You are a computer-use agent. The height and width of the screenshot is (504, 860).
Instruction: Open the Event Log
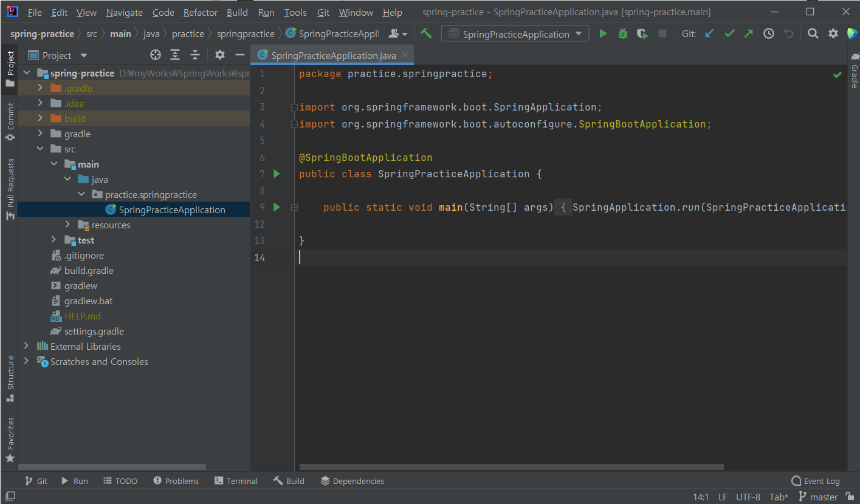click(x=816, y=481)
